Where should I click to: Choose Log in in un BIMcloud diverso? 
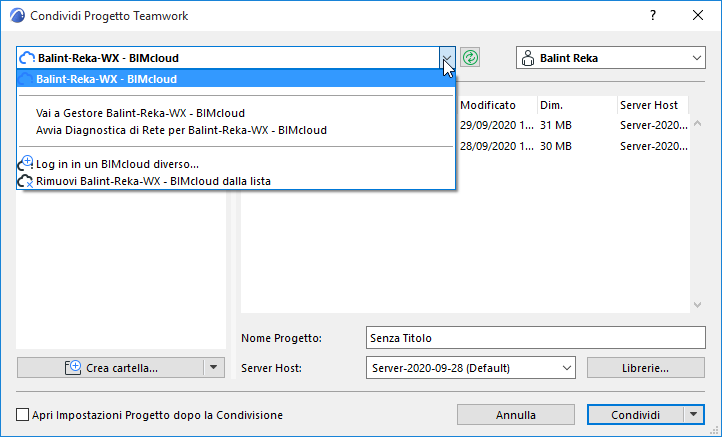click(x=236, y=164)
